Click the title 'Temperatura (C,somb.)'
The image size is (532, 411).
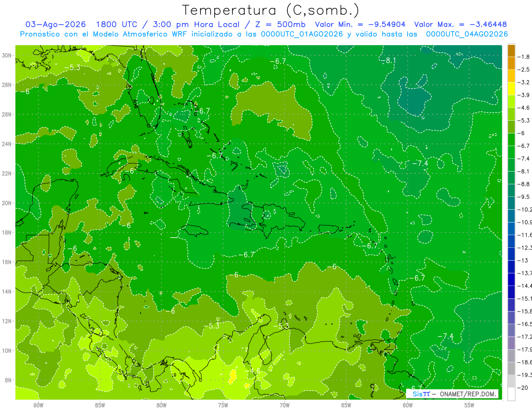270,10
